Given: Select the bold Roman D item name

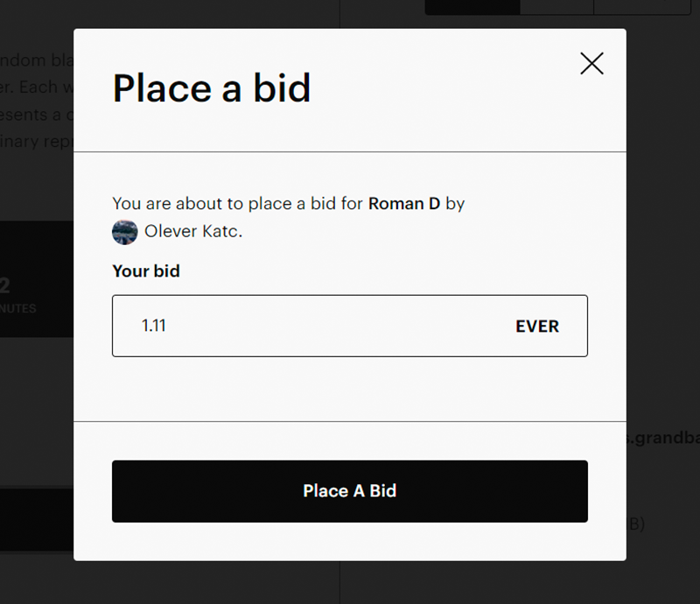Looking at the screenshot, I should click(x=404, y=204).
